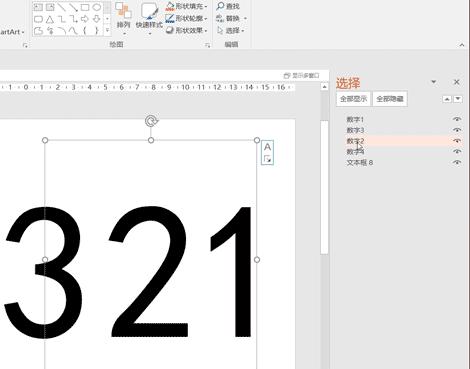The image size is (470, 369).
Task: Select the oval shape
Action: pos(97,7)
